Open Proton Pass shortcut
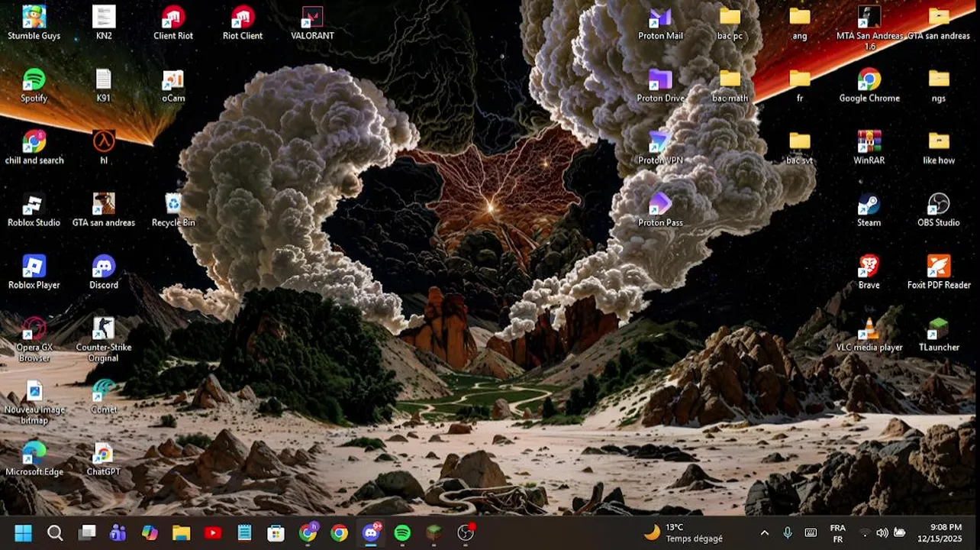980x550 pixels. [x=660, y=210]
